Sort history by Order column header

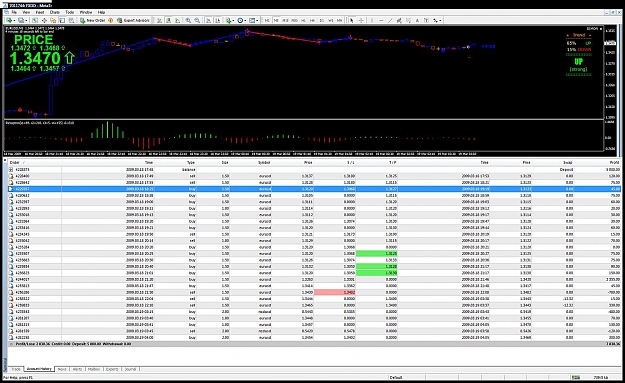pos(14,163)
